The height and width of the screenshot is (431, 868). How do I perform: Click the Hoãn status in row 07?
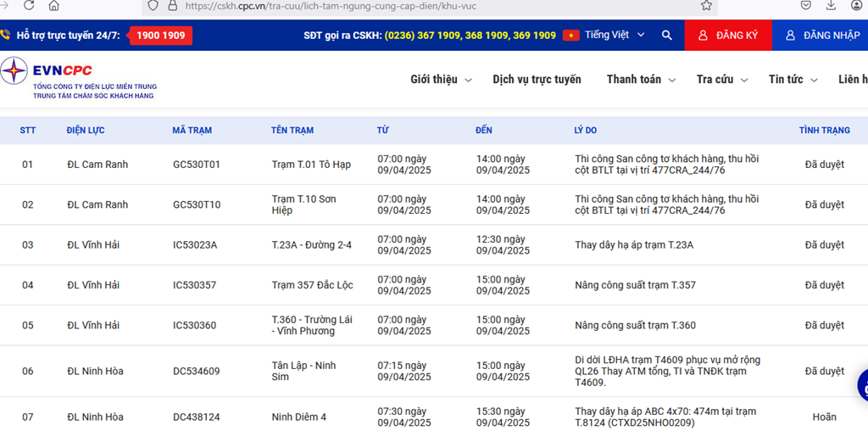pyautogui.click(x=824, y=417)
